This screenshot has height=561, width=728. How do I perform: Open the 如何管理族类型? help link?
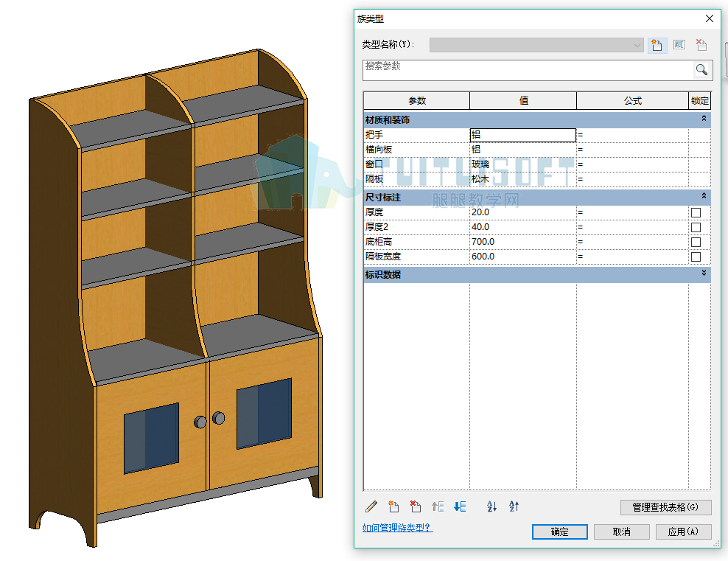(x=397, y=528)
